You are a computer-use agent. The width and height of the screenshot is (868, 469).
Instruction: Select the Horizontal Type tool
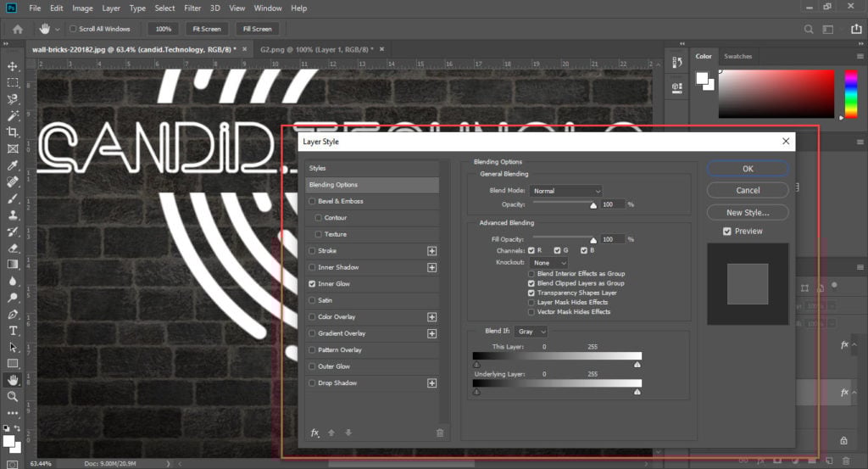[x=12, y=331]
